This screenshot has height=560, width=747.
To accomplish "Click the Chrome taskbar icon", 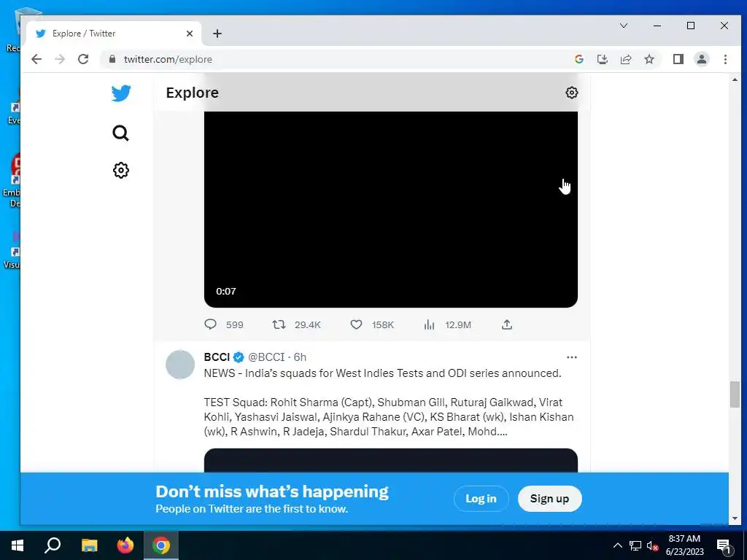I will click(x=161, y=545).
